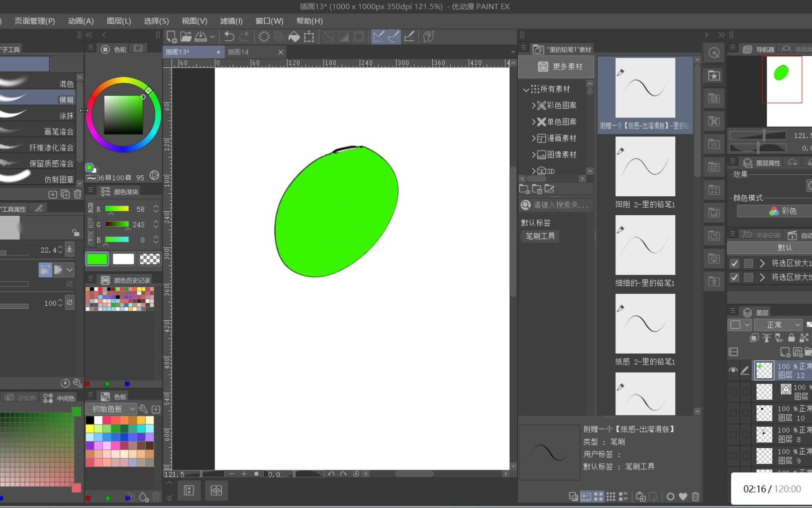Click the Scale/Rotate transform toolbar icon

point(309,36)
